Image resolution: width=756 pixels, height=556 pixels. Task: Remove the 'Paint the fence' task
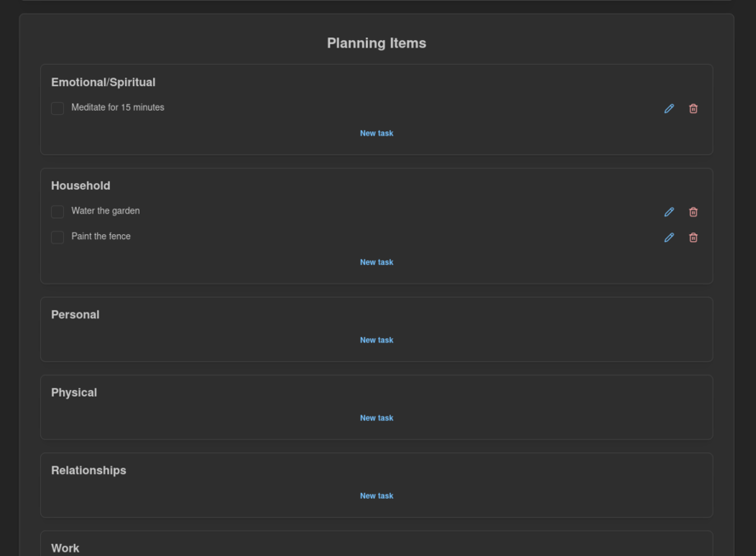tap(693, 238)
